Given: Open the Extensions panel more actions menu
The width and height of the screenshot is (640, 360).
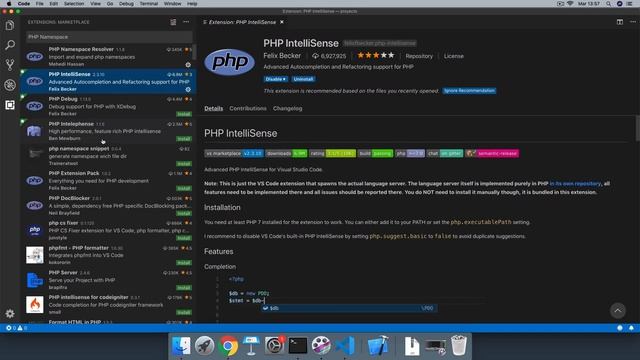Looking at the screenshot, I should 186,22.
